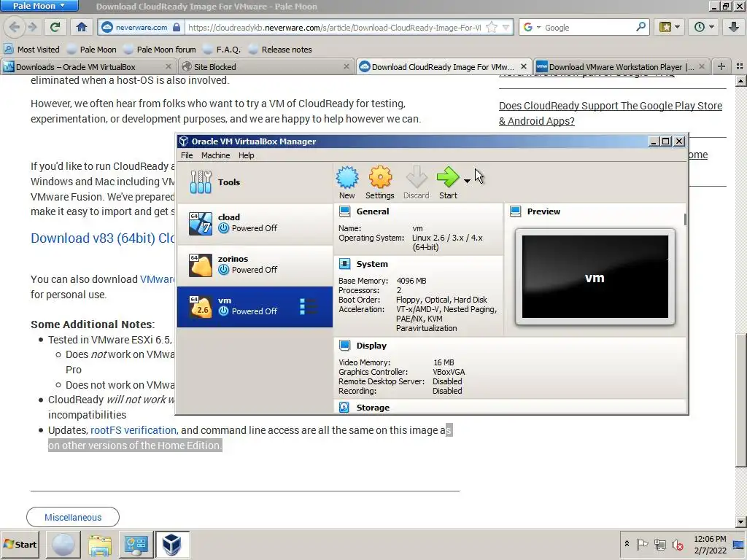This screenshot has height=560, width=747.
Task: Click the muted volume tray icon
Action: (x=677, y=545)
